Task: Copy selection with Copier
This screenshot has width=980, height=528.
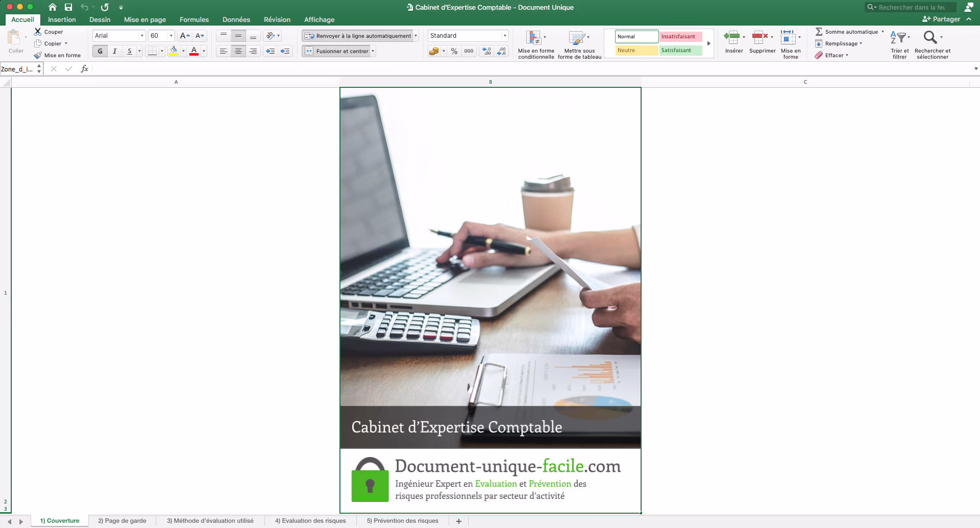Action: [48, 43]
